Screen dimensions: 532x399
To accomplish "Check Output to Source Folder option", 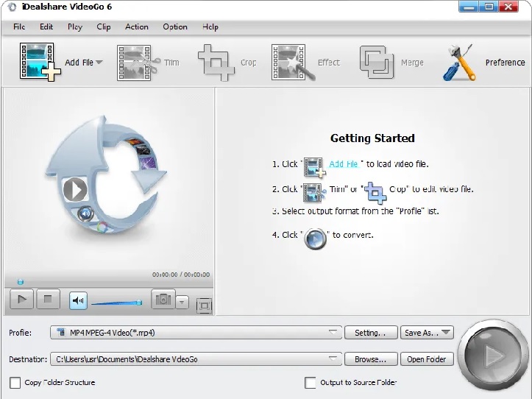I will coord(311,383).
